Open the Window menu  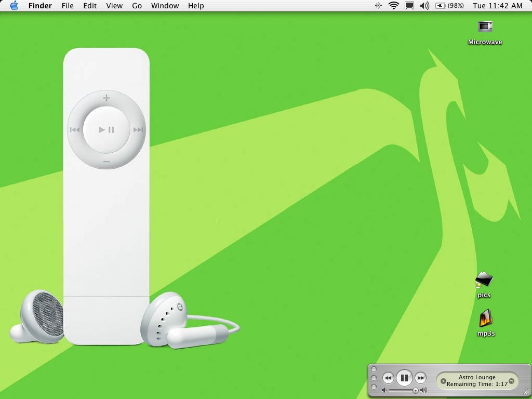(165, 6)
